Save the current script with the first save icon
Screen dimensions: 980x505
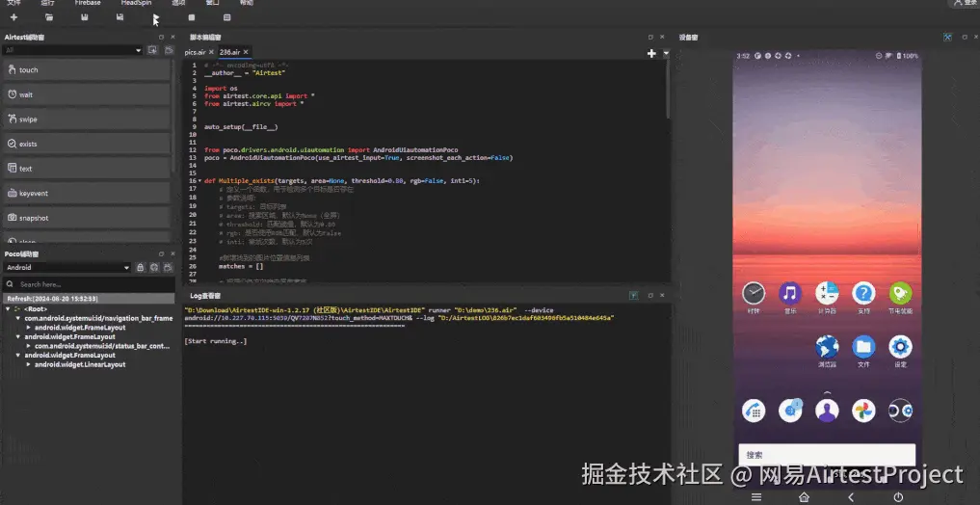85,17
